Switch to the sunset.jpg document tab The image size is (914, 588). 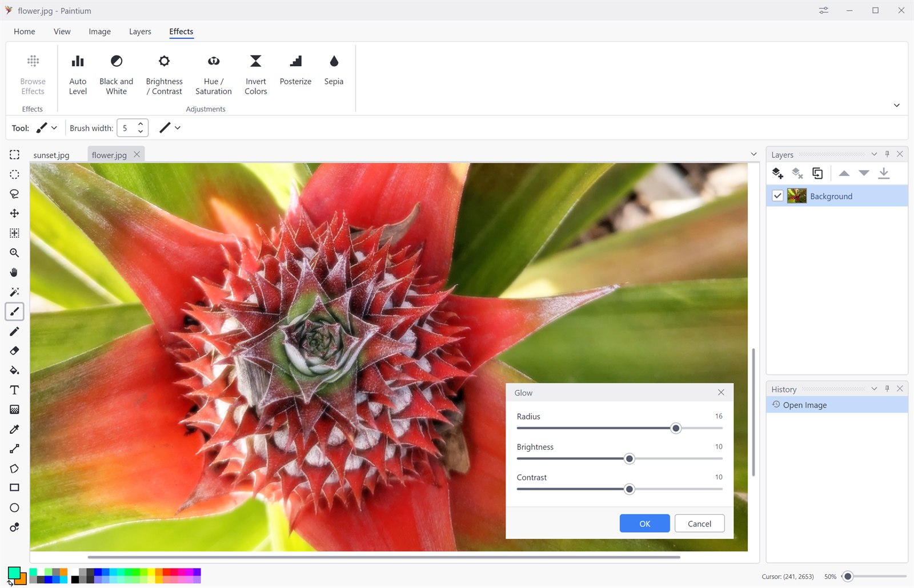51,155
